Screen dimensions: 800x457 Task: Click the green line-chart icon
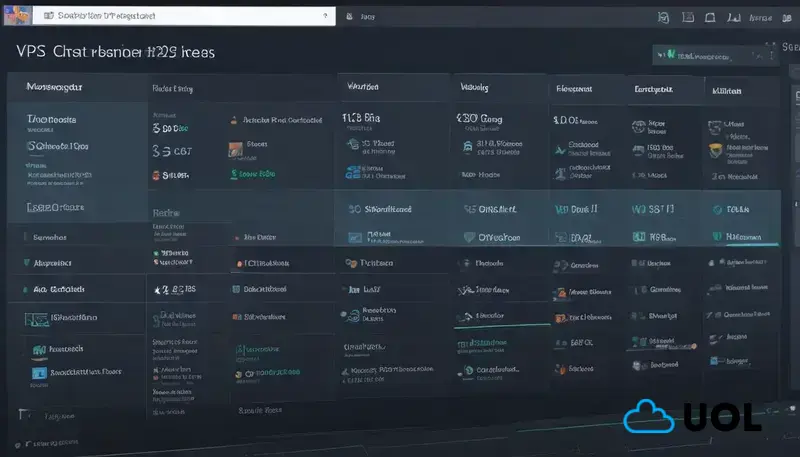coord(560,150)
